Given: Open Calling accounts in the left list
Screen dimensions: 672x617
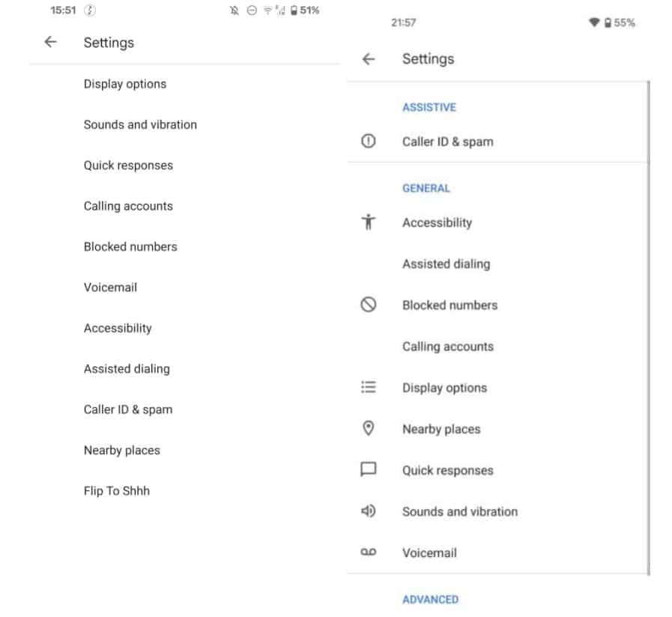Looking at the screenshot, I should (128, 206).
